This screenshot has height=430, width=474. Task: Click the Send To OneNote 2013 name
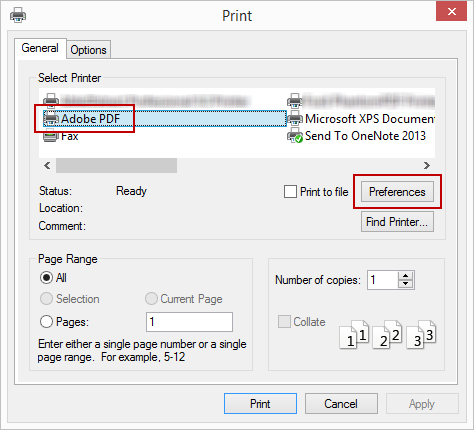[x=365, y=136]
